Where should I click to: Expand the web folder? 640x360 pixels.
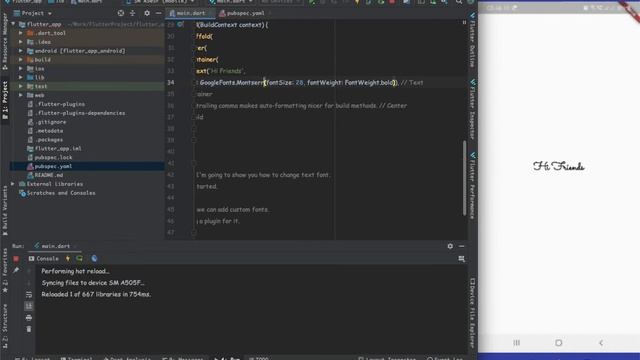(21, 95)
